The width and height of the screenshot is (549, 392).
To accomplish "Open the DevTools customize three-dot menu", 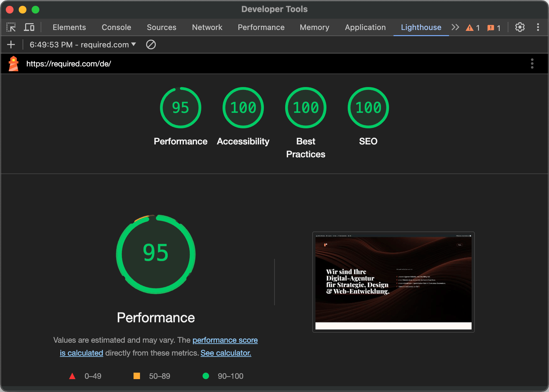I will (x=538, y=27).
